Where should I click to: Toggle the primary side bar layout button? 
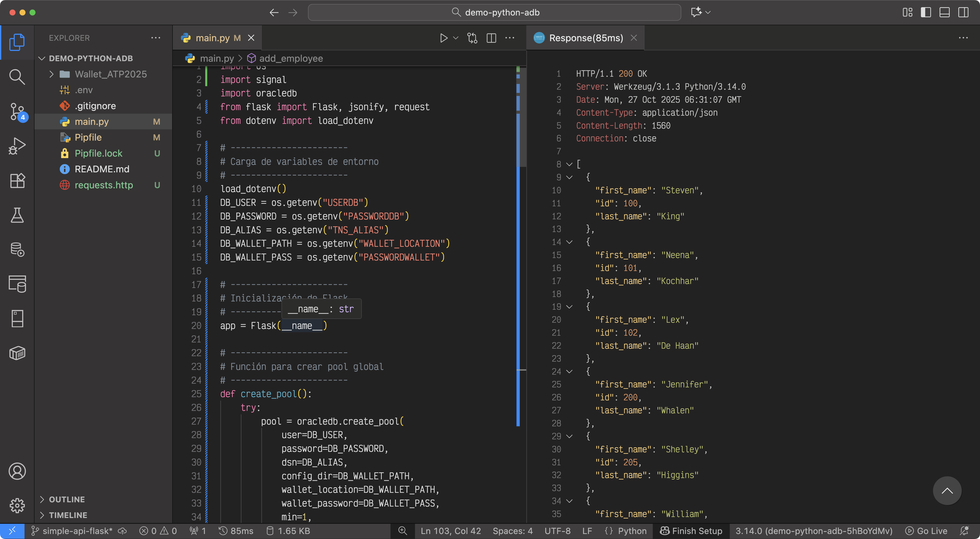925,12
